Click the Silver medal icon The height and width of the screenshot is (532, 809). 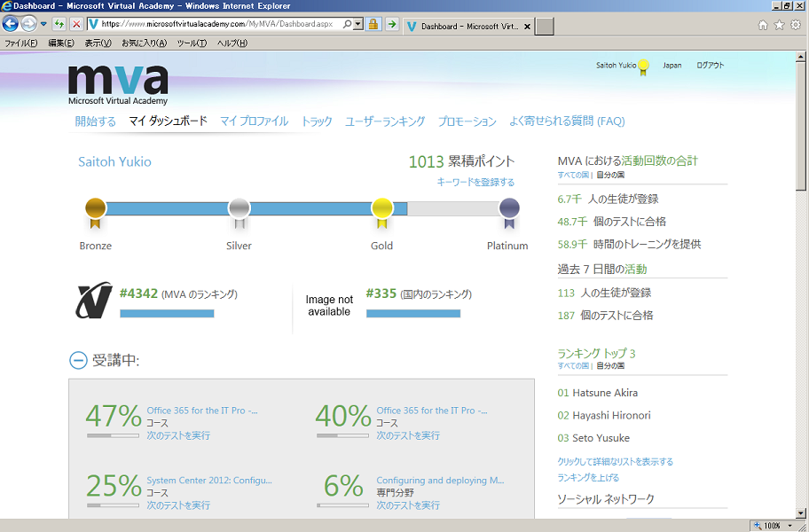pyautogui.click(x=239, y=209)
